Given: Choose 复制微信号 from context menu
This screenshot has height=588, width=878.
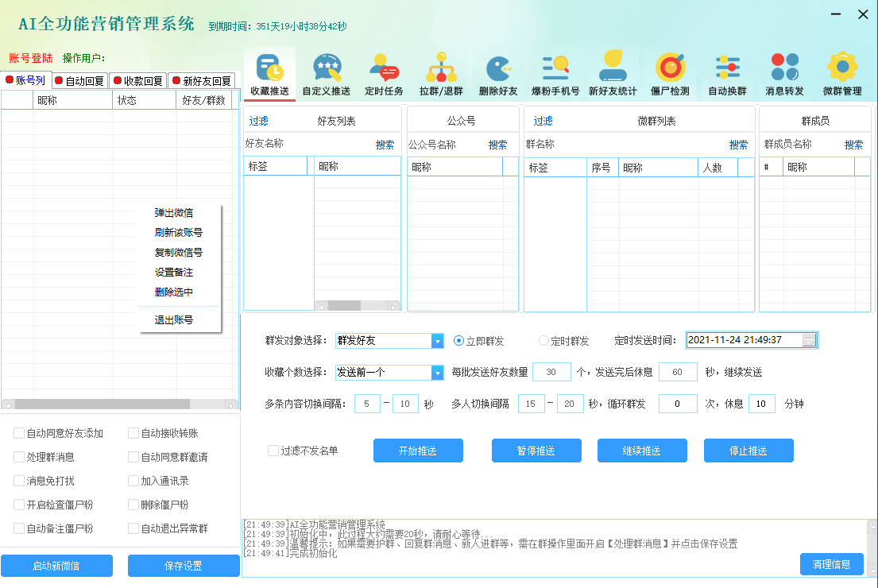Looking at the screenshot, I should pos(179,253).
